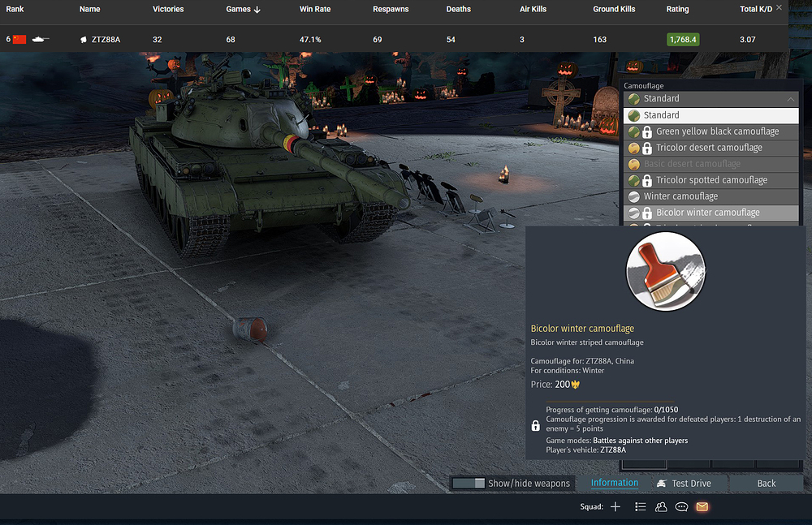Click lock icon on Bicolor winter camouflage
The height and width of the screenshot is (525, 812).
tap(647, 213)
